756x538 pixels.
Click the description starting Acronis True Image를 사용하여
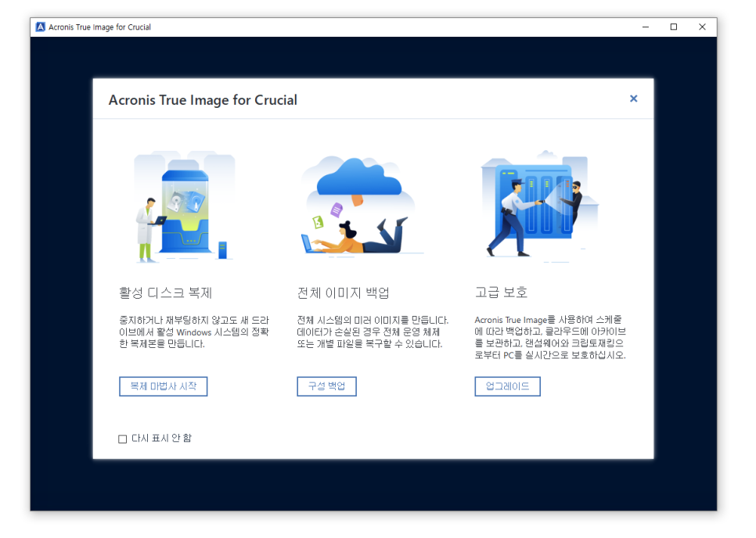coord(550,337)
